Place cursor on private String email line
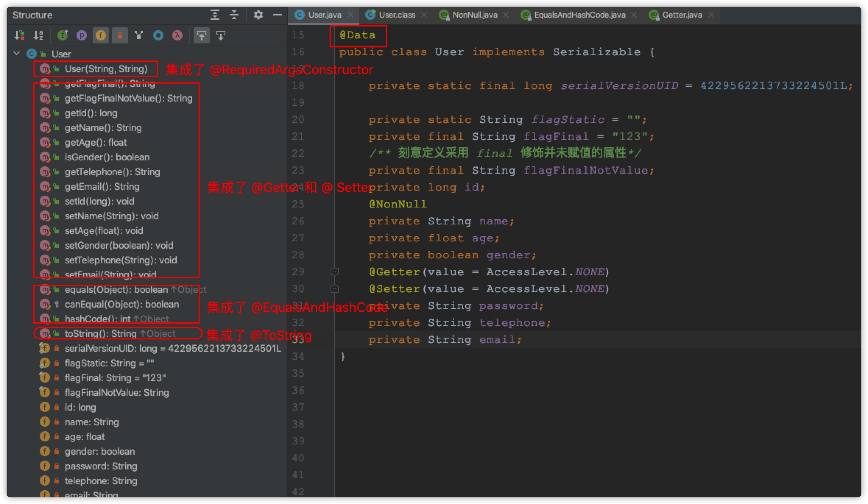 coord(445,340)
